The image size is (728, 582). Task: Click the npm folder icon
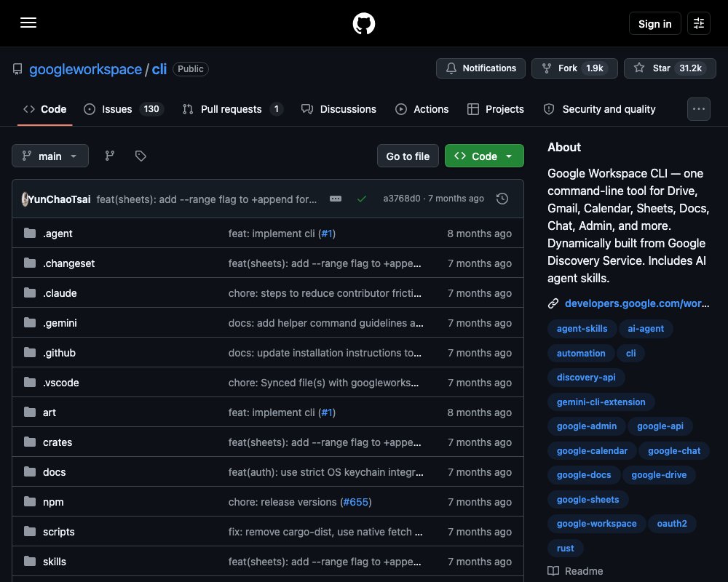click(30, 501)
